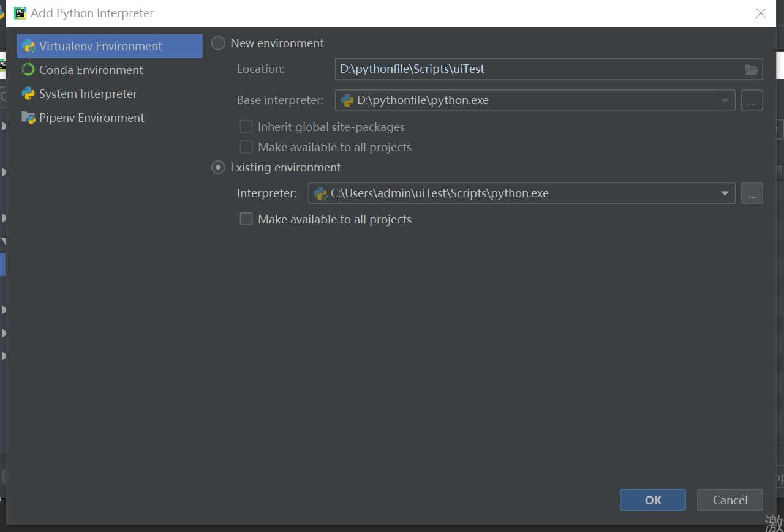Viewport: 784px width, 532px height.
Task: Toggle Inherit global site-packages checkbox
Action: tap(246, 127)
